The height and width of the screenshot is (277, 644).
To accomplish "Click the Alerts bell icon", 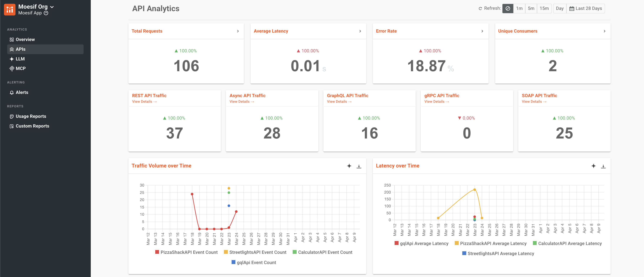I will click(x=12, y=93).
